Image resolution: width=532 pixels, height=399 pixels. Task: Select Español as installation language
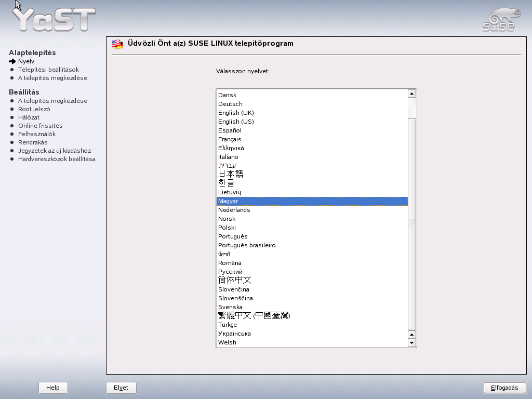312,130
